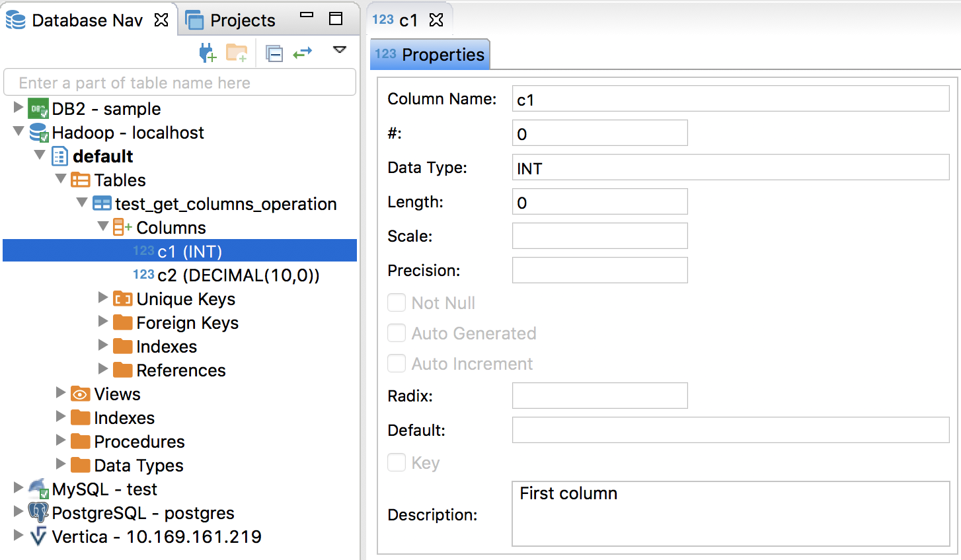Expand the DB2 - sample node
Viewport: 961px width, 560px height.
pyautogui.click(x=19, y=107)
